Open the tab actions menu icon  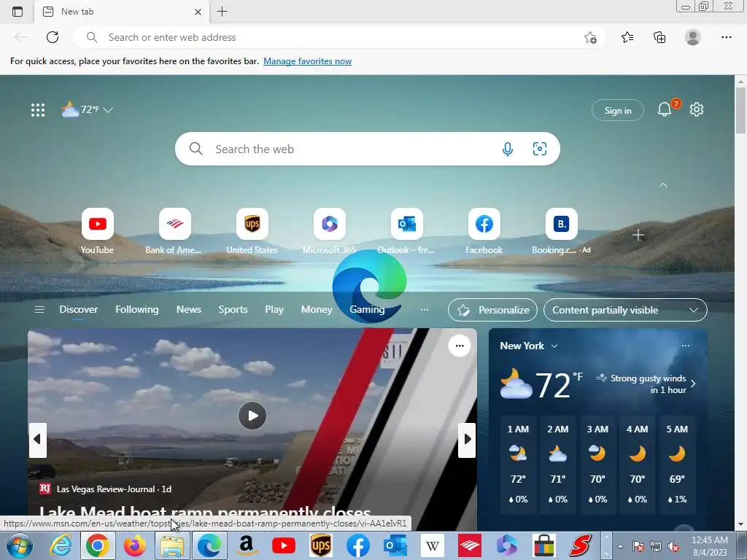18,12
